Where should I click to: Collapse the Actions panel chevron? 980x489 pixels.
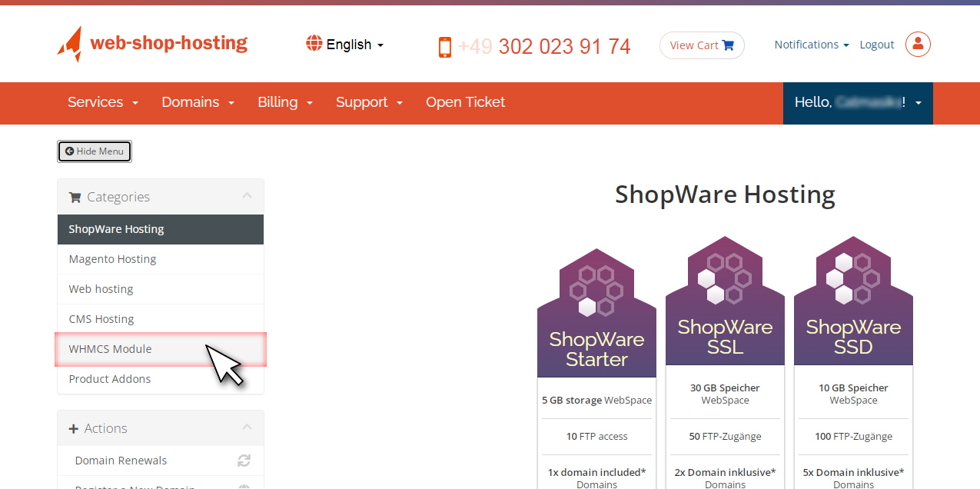247,427
